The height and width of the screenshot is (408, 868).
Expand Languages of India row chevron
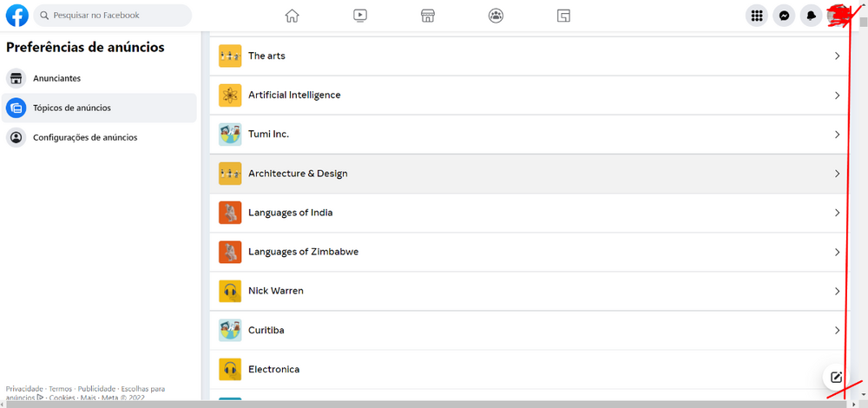coord(837,213)
